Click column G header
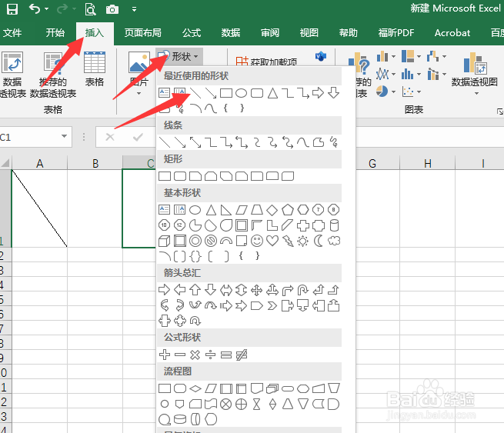Screen dimensions: 504x433 (x=372, y=163)
